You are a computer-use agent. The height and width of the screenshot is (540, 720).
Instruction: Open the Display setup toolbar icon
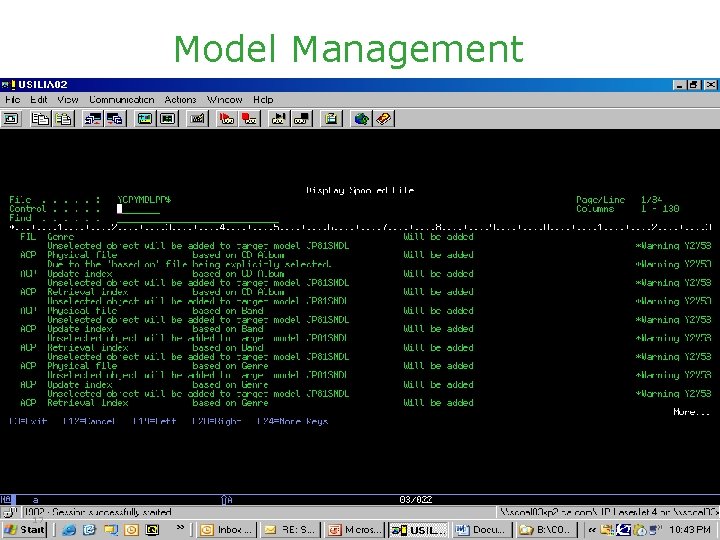point(145,119)
